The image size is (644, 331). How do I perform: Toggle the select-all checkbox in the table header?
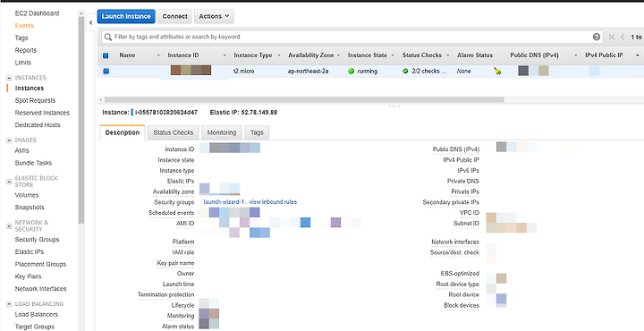(x=106, y=55)
